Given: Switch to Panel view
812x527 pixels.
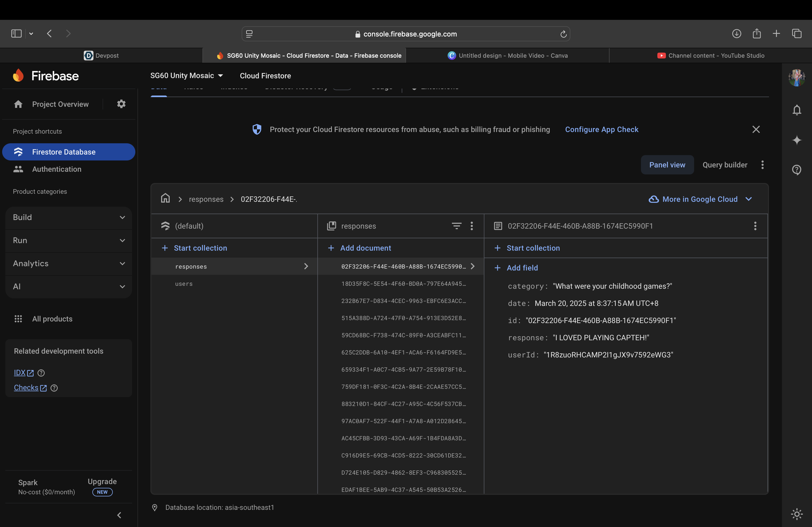Looking at the screenshot, I should (667, 165).
